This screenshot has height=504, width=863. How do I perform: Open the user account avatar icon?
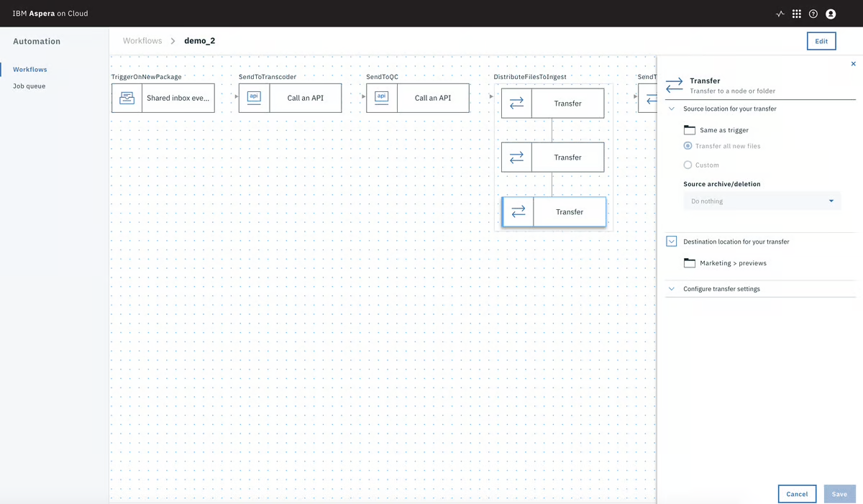[831, 13]
